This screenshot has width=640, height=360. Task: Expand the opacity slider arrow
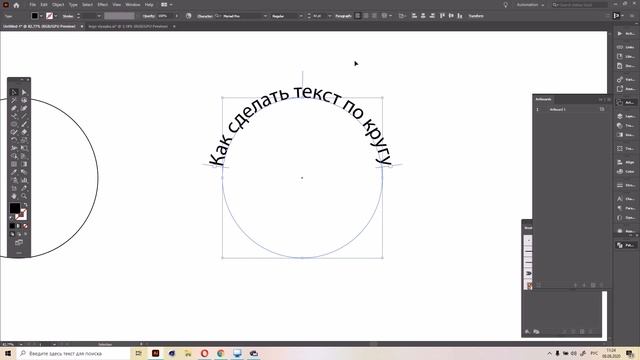point(177,16)
